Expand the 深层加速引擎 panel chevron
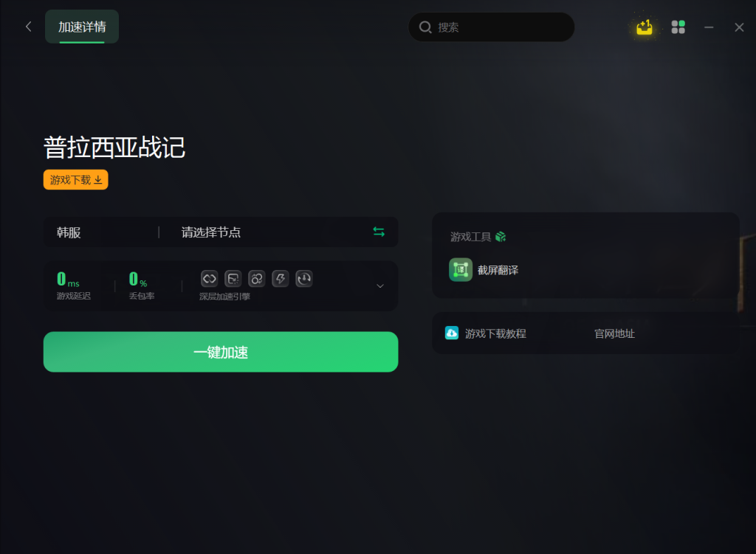Viewport: 756px width, 554px height. 380,286
